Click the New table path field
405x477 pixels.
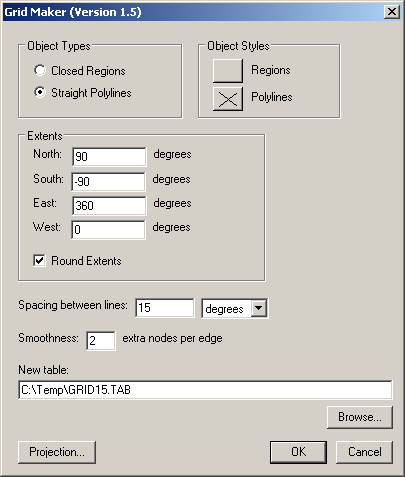[x=205, y=390]
